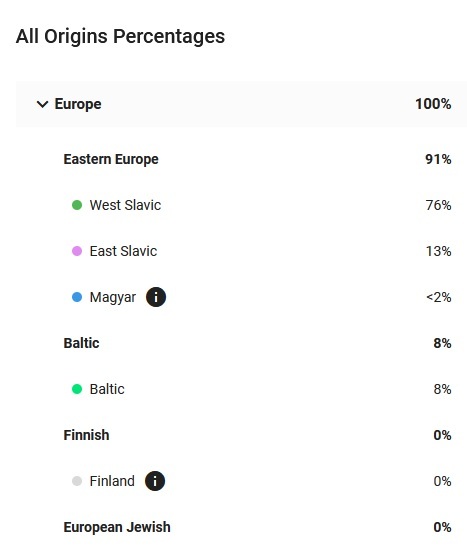
Task: Click the East Slavic purple dot
Action: point(77,251)
